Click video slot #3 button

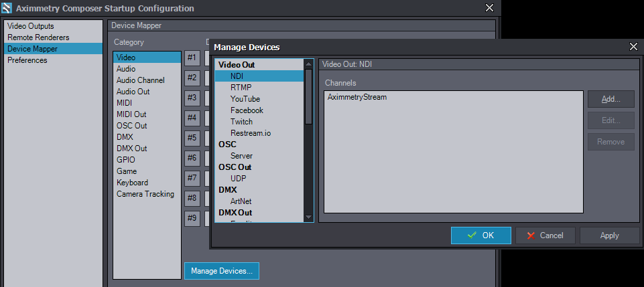[x=192, y=98]
